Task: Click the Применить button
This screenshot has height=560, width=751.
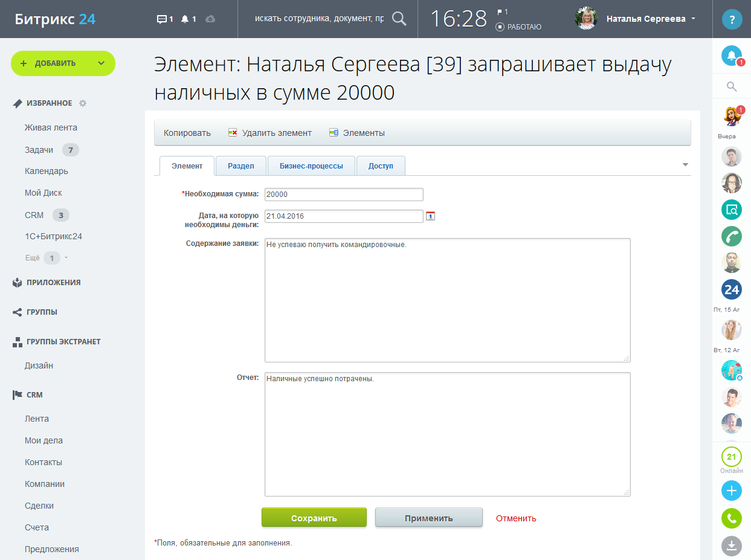Action: coord(429,518)
